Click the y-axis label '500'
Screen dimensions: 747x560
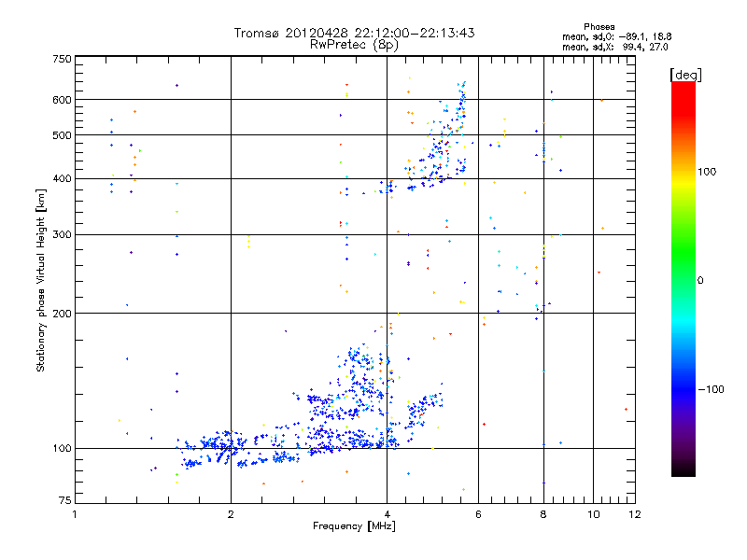(x=63, y=135)
